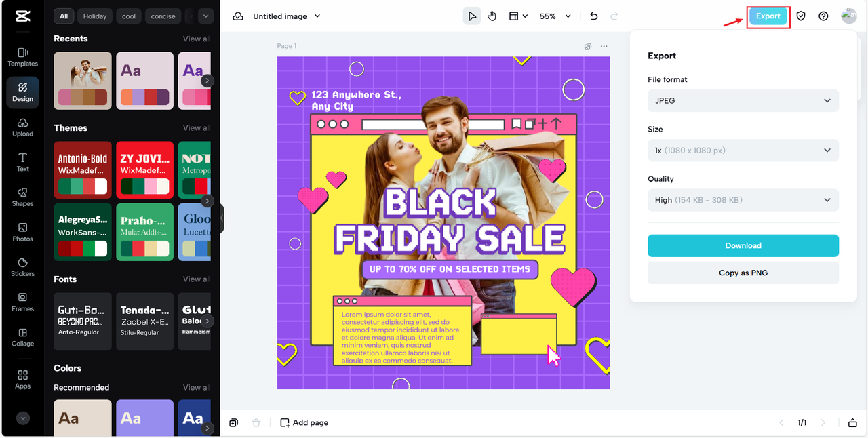Select the concise filter tag

(163, 16)
